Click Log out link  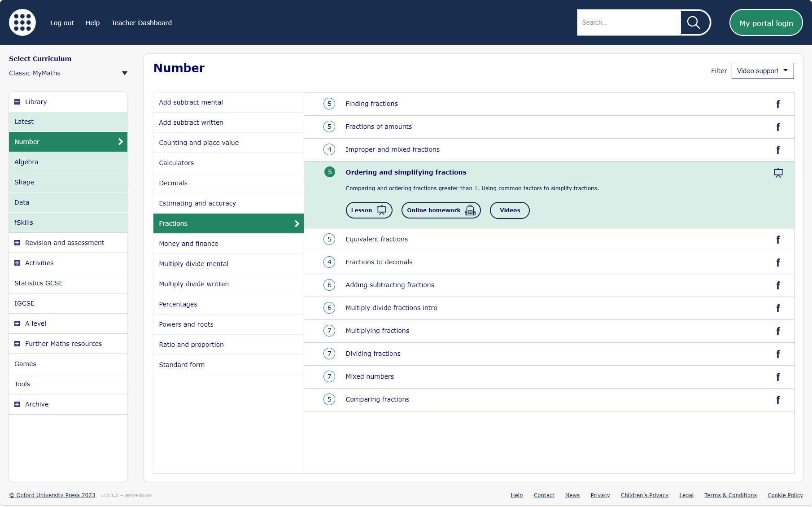(62, 23)
